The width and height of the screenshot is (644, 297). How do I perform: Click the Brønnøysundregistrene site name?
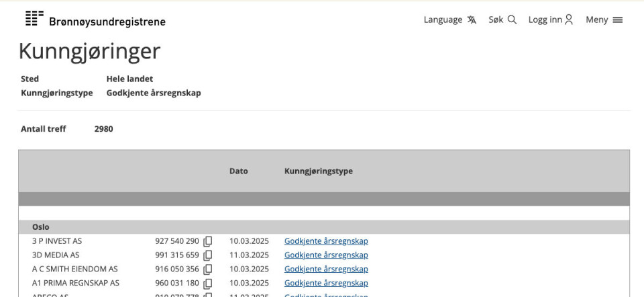[x=107, y=22]
